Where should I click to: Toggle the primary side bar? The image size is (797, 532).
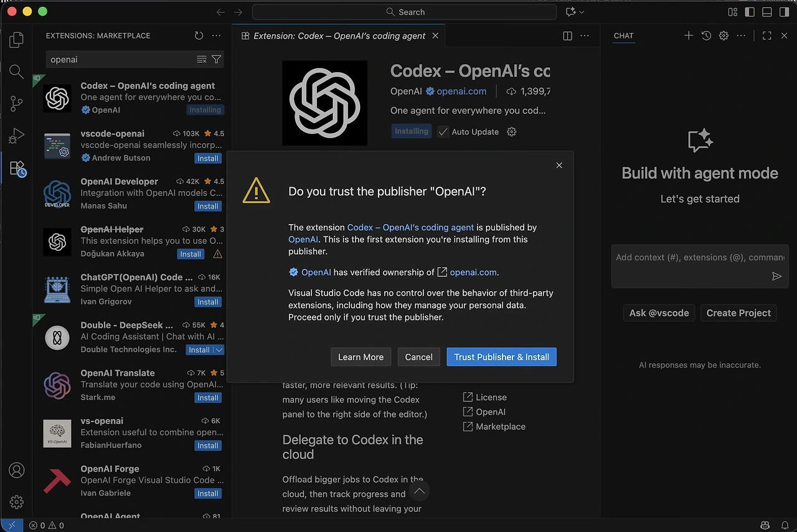click(750, 12)
